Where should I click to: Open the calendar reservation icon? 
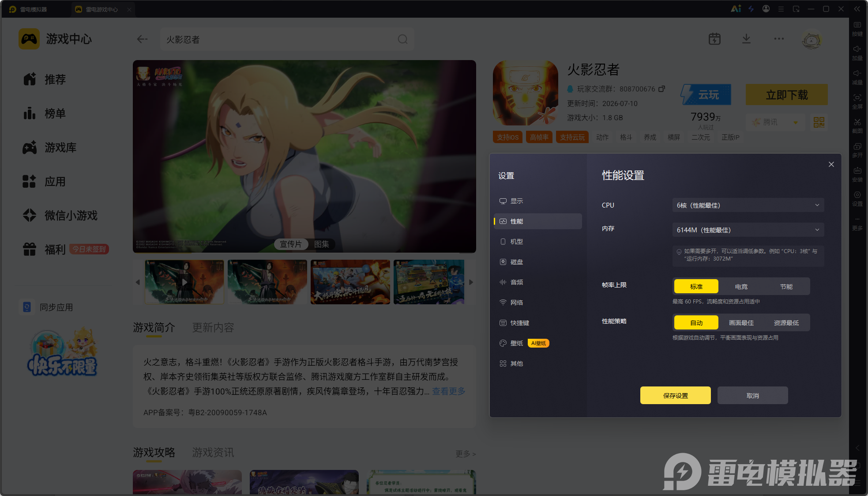click(714, 39)
